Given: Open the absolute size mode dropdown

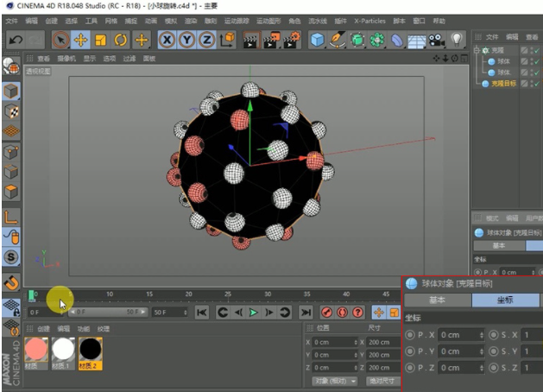Looking at the screenshot, I should [x=382, y=381].
